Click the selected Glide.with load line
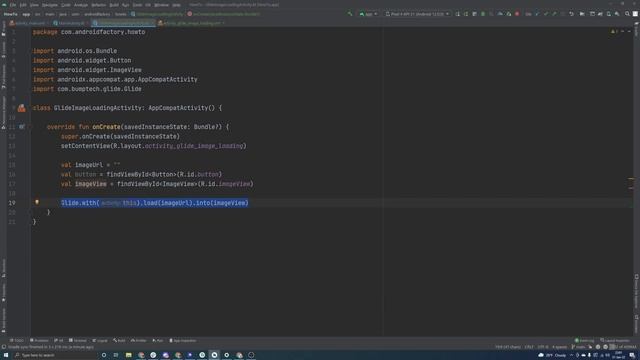Image resolution: width=640 pixels, height=360 pixels. coord(155,203)
